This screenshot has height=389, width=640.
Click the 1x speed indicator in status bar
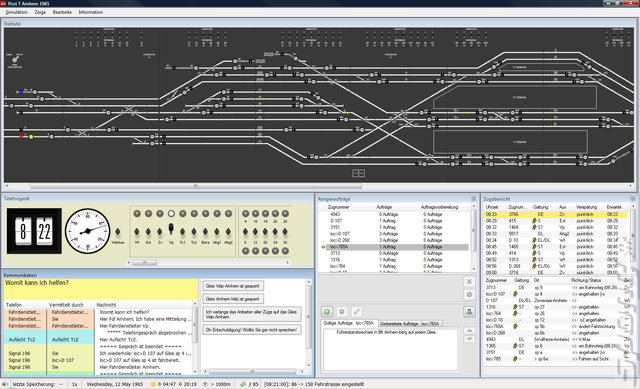[75, 384]
